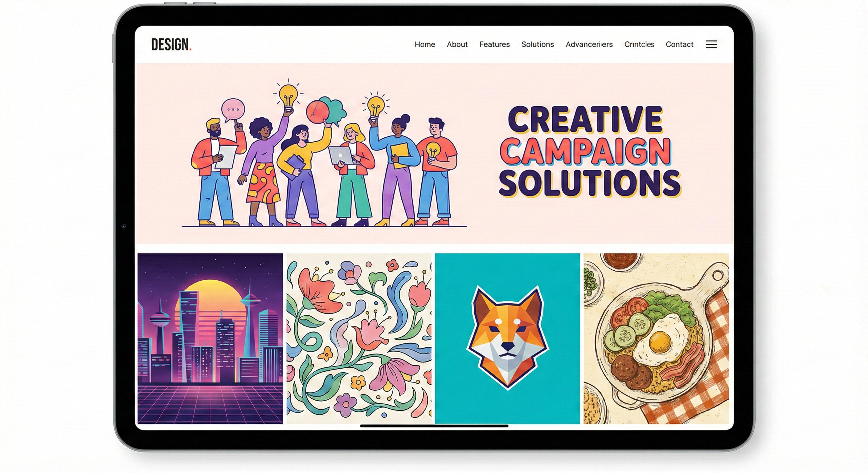Open the retro neon city skyline thumbnail
The width and height of the screenshot is (868, 473).
[210, 338]
